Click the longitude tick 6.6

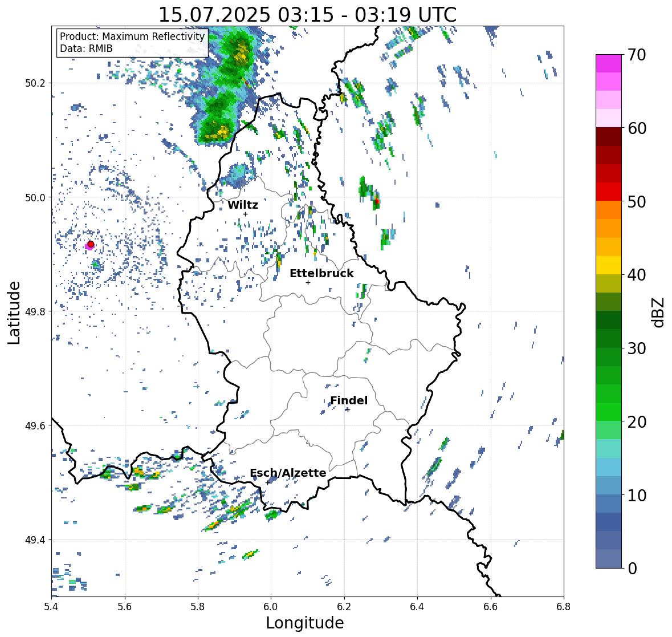pos(490,607)
